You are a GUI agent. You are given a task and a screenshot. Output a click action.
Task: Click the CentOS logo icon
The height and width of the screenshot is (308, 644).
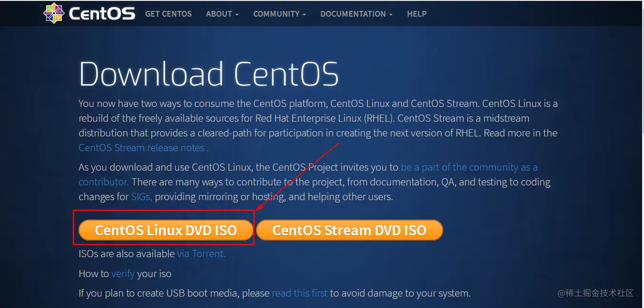pos(53,13)
